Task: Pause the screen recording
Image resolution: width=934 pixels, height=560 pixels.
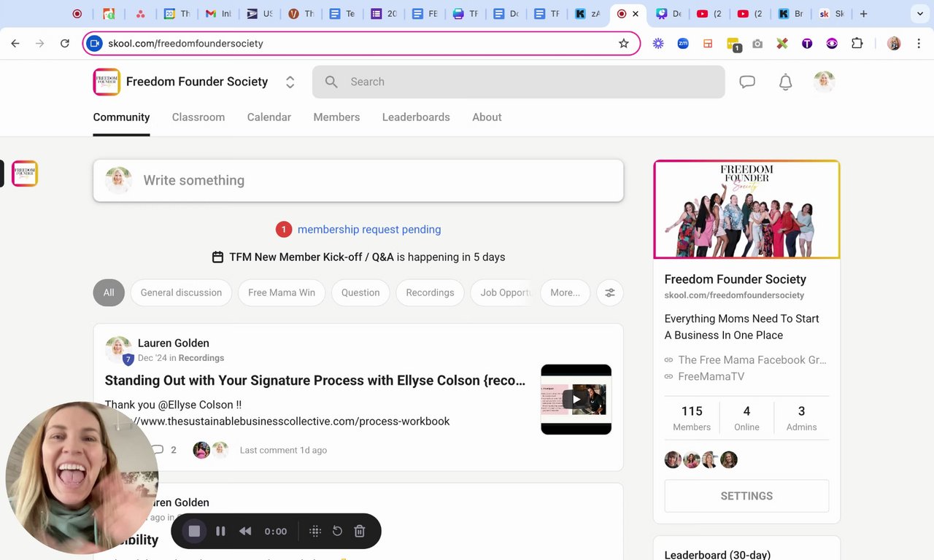Action: click(220, 532)
